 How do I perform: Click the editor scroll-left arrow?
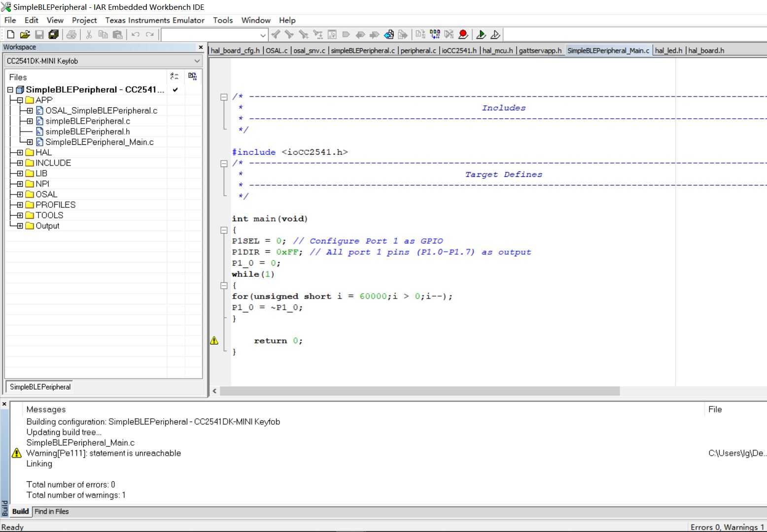coord(214,391)
